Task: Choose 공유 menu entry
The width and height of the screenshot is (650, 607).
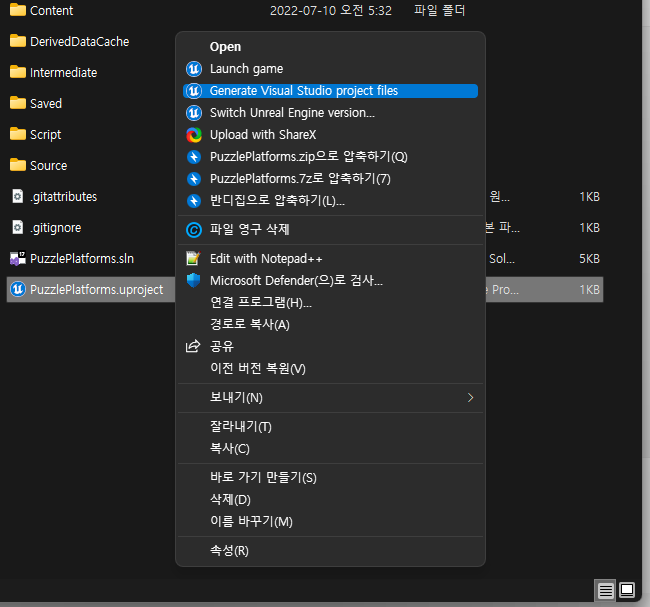Action: pyautogui.click(x=330, y=347)
